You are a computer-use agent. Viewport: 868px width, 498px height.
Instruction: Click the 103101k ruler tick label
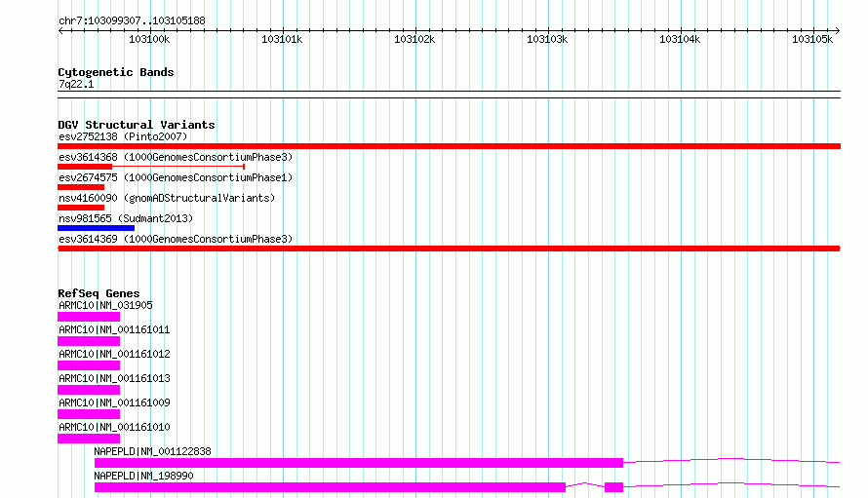[x=282, y=39]
